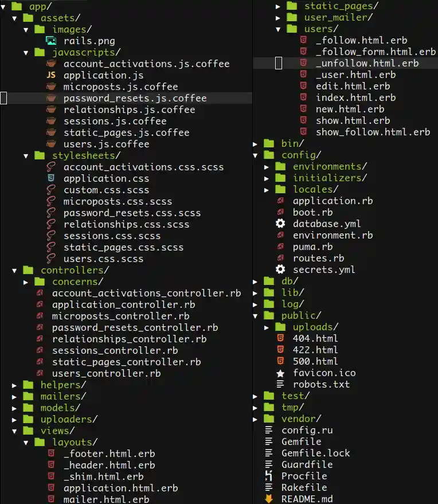Click the coffee icon beside users.js.coffee

click(51, 144)
